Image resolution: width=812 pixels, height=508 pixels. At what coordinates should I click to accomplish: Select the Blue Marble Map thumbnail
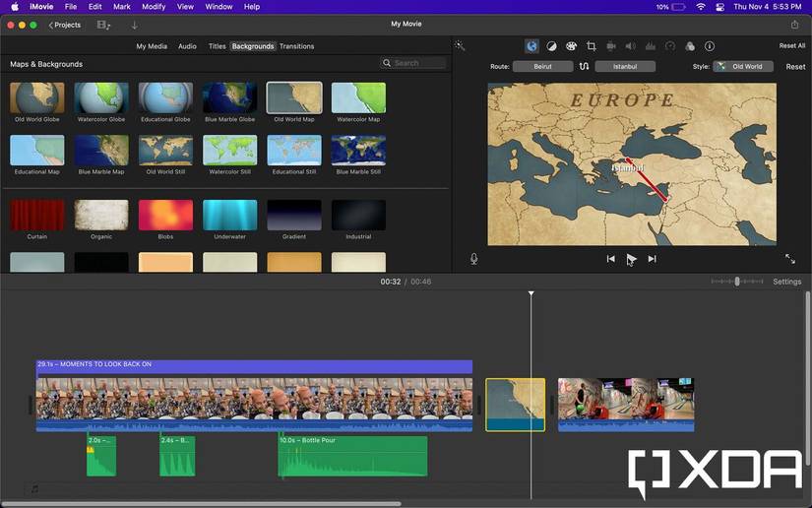(x=101, y=151)
